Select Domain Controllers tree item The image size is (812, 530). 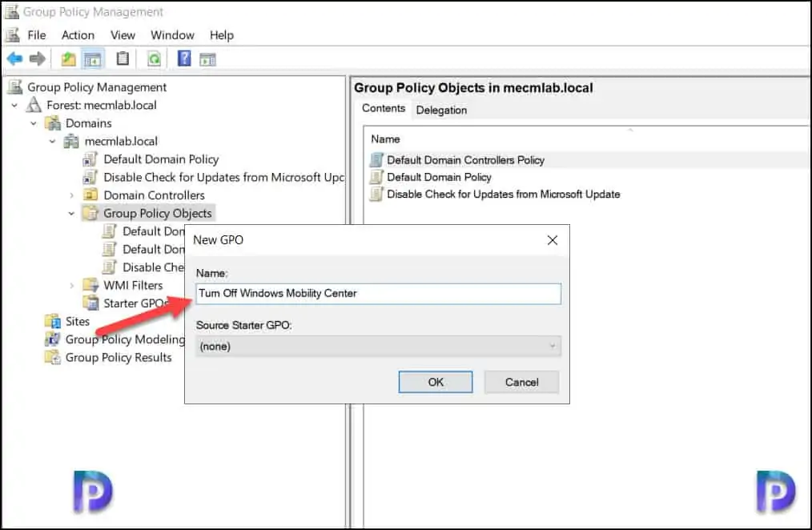pyautogui.click(x=154, y=195)
